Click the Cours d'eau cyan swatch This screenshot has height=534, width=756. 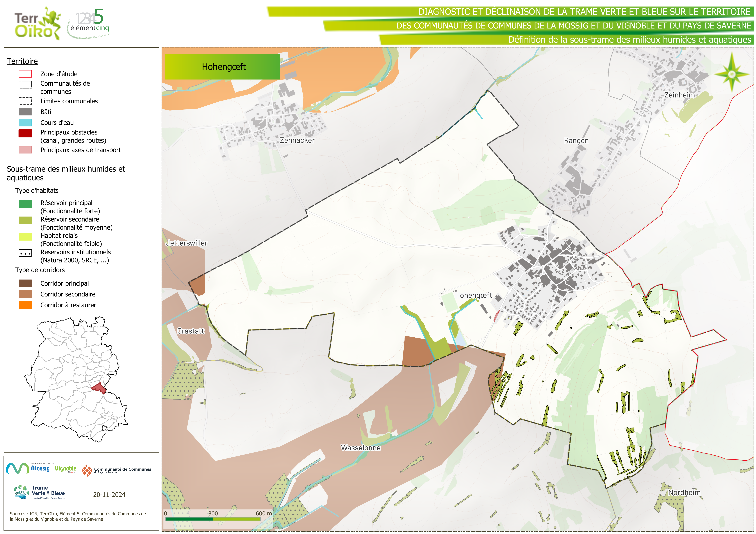coord(25,123)
